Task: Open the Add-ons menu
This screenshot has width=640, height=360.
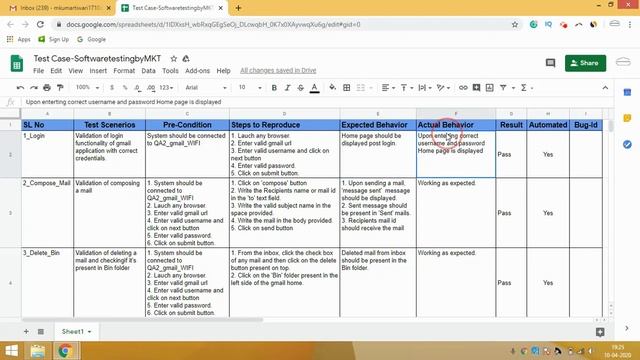Action: tap(198, 71)
